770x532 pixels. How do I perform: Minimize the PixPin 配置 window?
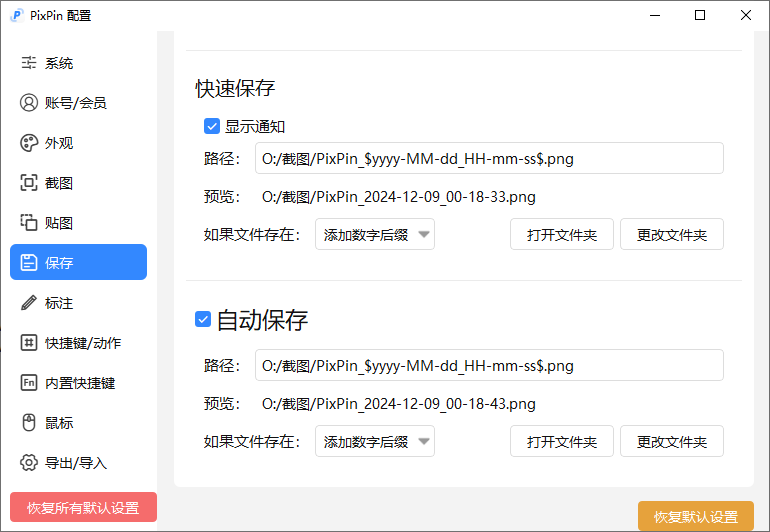tap(655, 15)
